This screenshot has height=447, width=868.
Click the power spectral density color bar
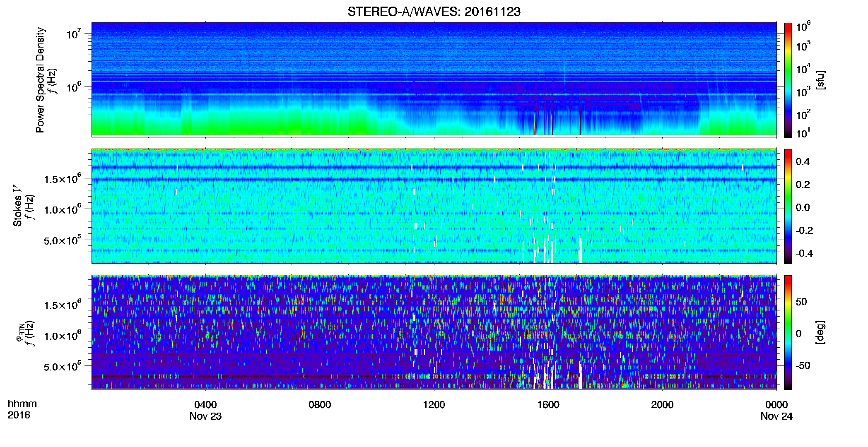pyautogui.click(x=788, y=80)
